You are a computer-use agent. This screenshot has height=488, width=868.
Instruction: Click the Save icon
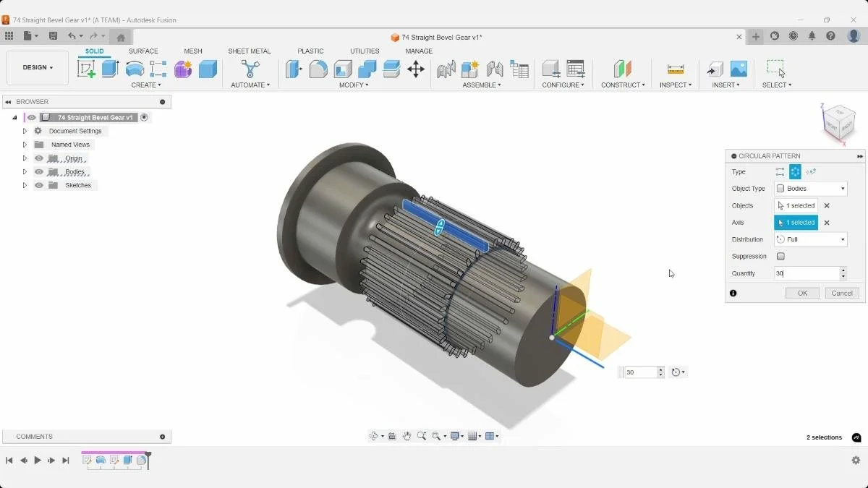click(x=53, y=36)
